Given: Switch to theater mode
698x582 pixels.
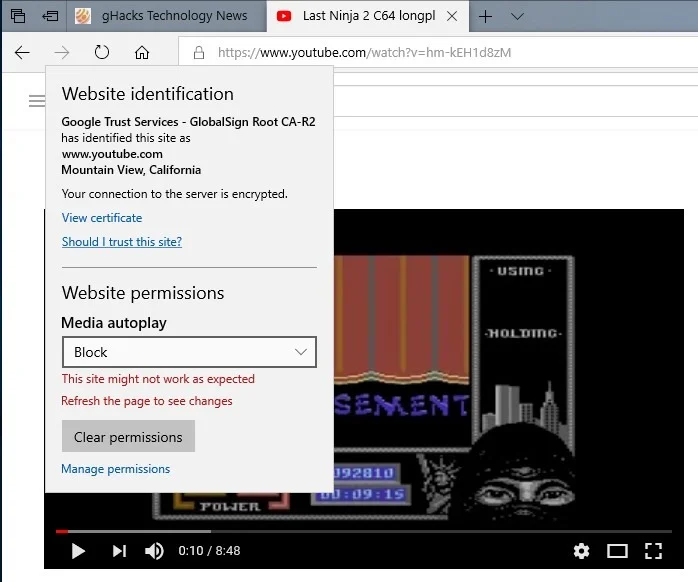Looking at the screenshot, I should click(617, 551).
